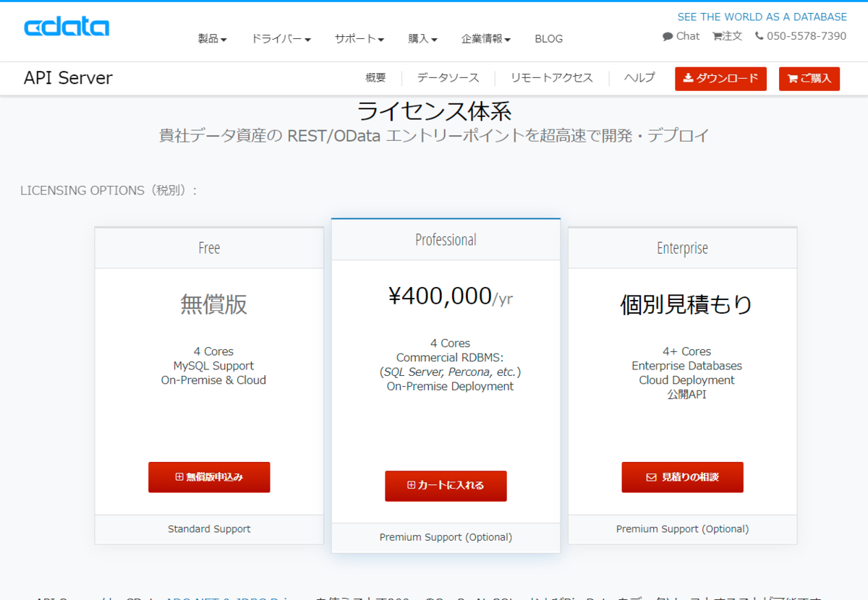This screenshot has width=868, height=600.
Task: Click Premium Support (Optional) under Enterprise
Action: [682, 529]
